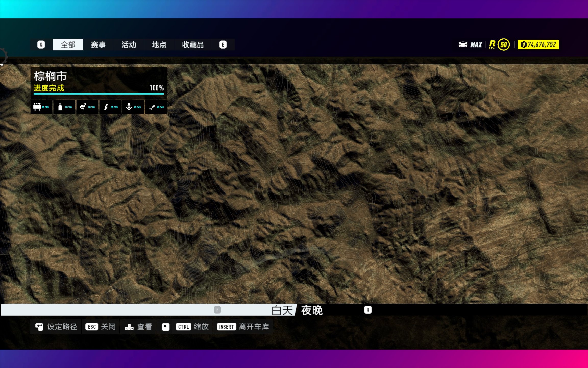This screenshot has height=368, width=588.
Task: Open the 地点 (Locations) tab
Action: [x=159, y=45]
